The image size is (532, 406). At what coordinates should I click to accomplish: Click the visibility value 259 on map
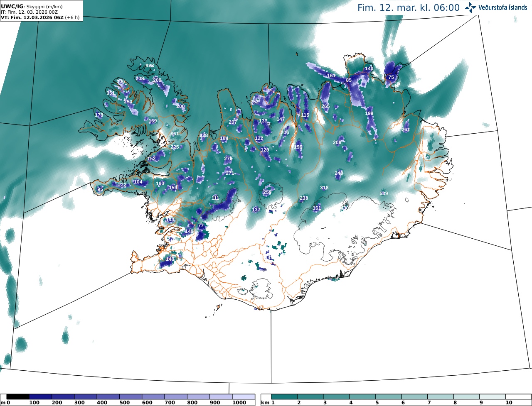pos(267,192)
